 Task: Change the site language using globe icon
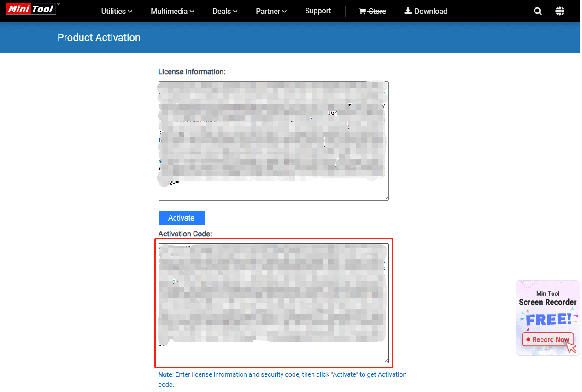pos(559,11)
